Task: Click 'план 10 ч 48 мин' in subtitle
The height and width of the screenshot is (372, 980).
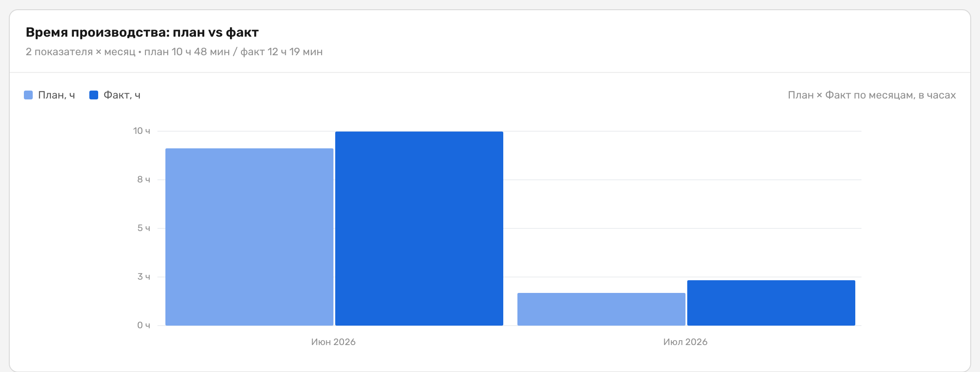Action: click(187, 52)
